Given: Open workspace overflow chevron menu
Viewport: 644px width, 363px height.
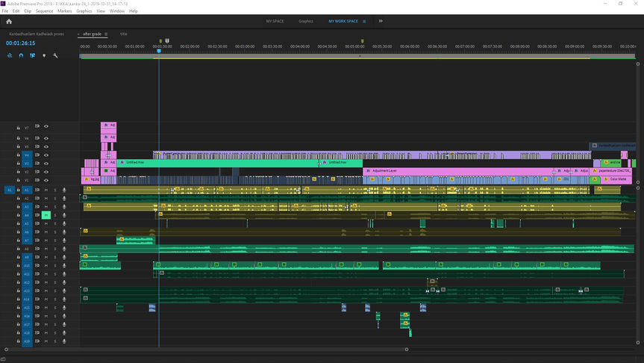Looking at the screenshot, I should (x=381, y=21).
